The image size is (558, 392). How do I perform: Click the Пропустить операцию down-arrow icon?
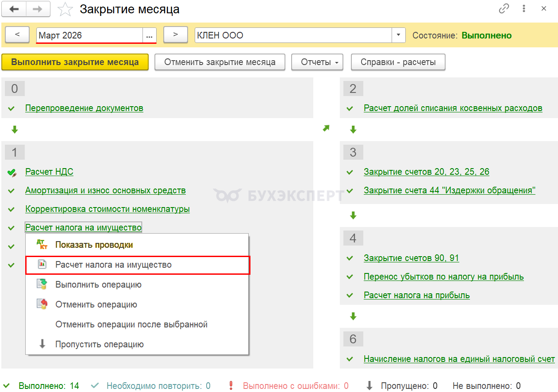(42, 344)
